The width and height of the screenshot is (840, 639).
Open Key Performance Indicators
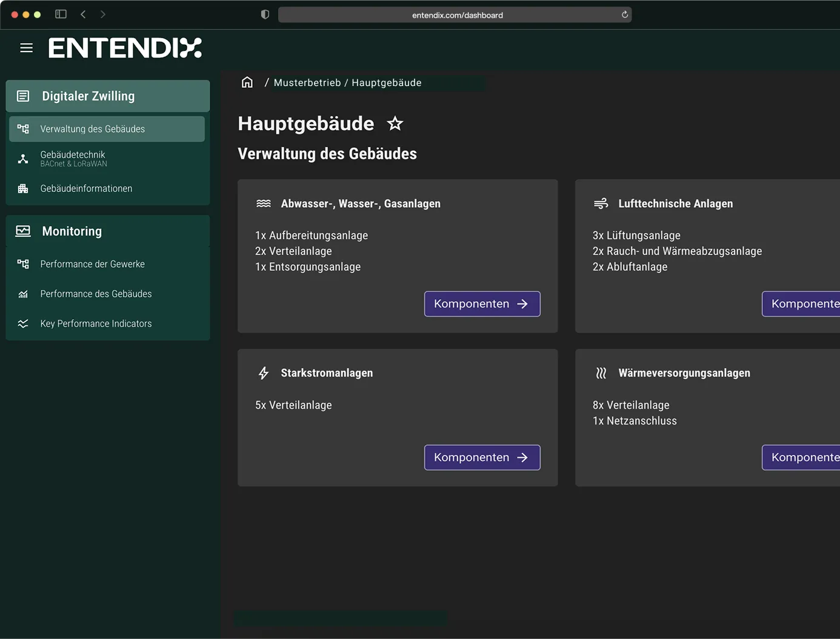[x=107, y=323]
